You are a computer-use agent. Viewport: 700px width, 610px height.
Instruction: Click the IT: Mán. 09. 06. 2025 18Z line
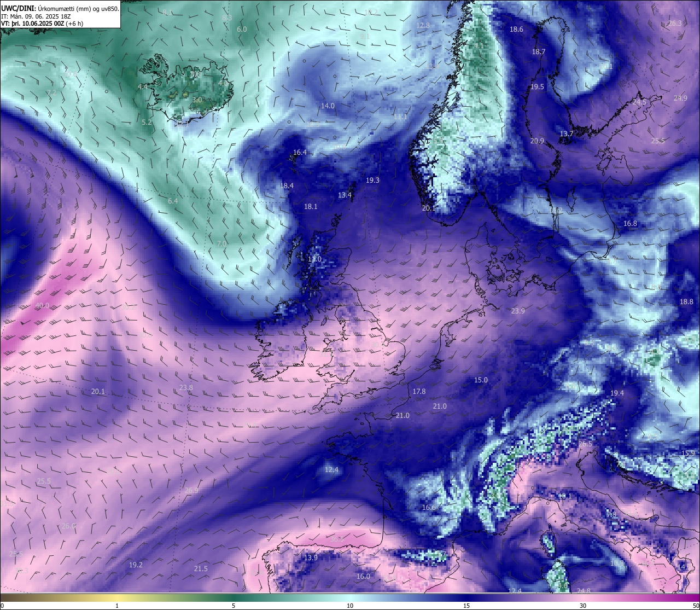coord(36,16)
